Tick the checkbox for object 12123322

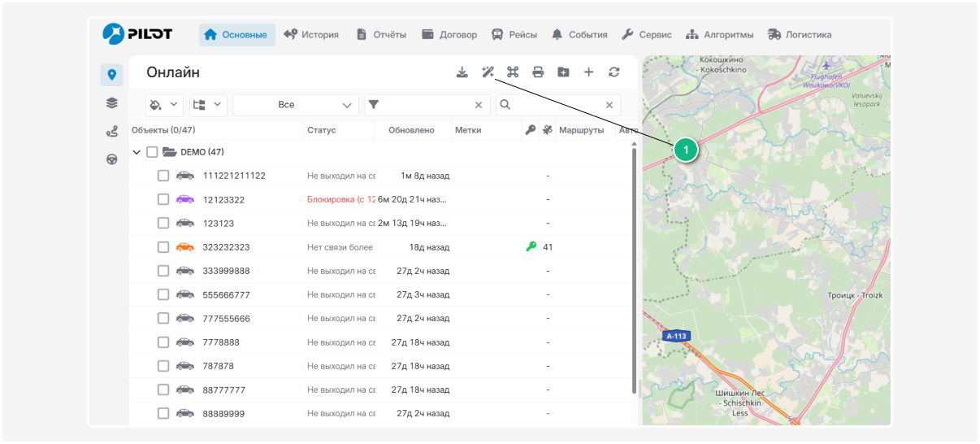point(163,199)
